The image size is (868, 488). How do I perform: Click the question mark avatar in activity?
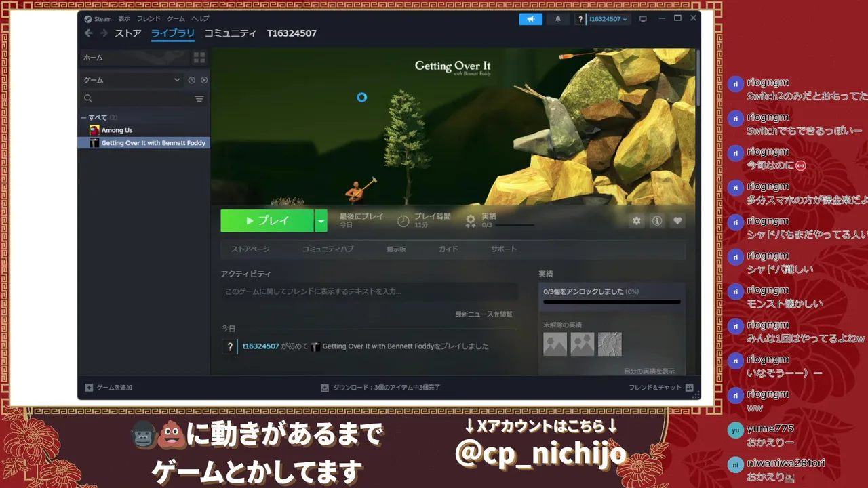pos(230,346)
